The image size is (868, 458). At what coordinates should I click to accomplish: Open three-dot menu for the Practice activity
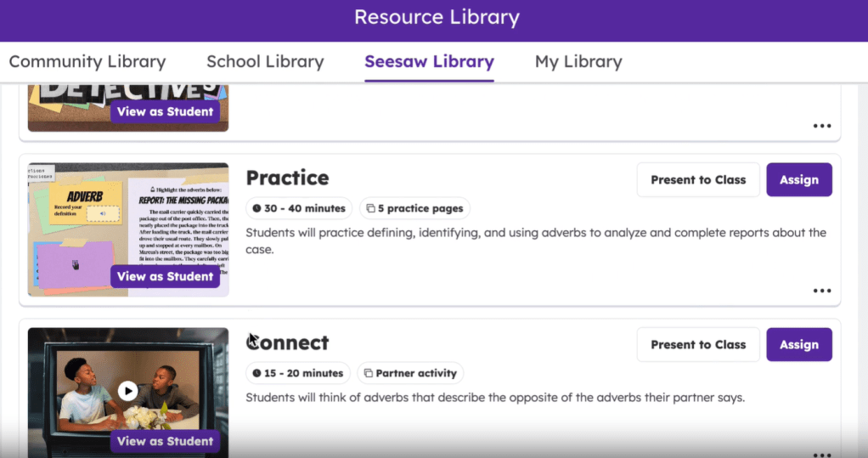click(821, 291)
